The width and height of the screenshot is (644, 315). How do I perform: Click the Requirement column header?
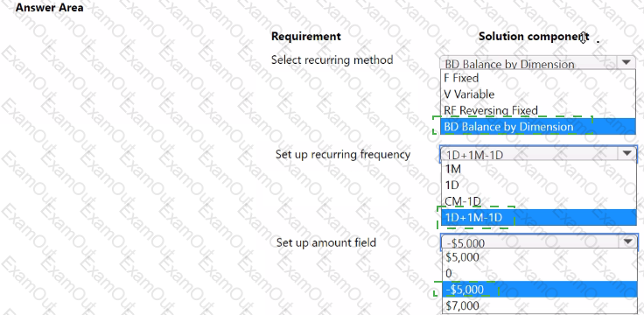pos(306,37)
